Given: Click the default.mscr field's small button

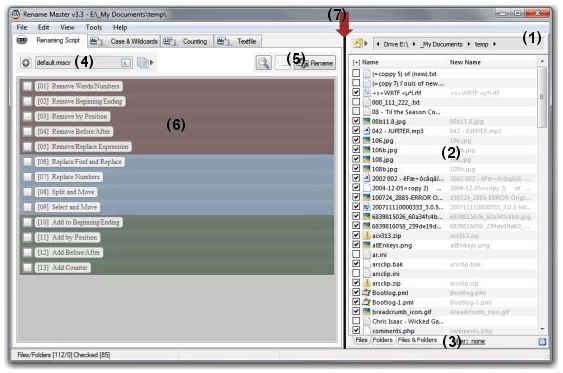Looking at the screenshot, I should [126, 63].
